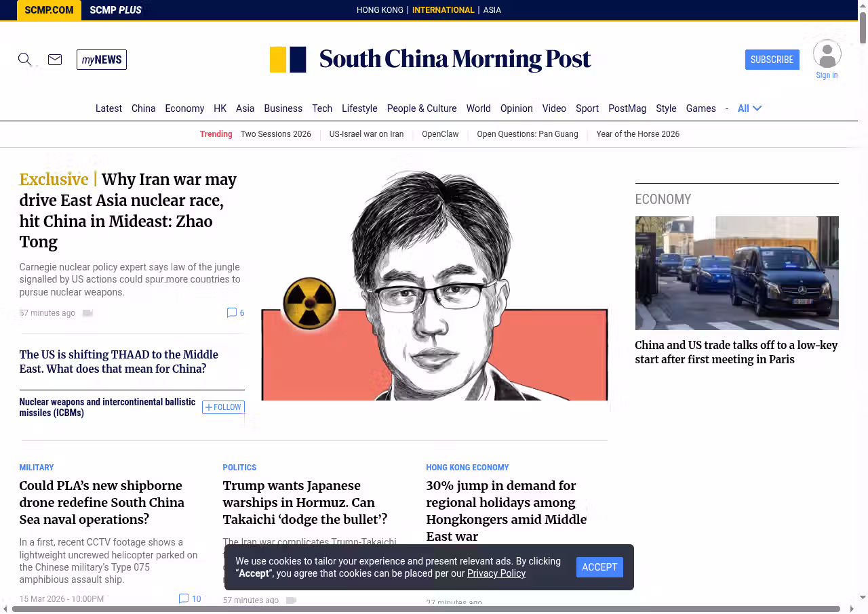Switch to the Hong Kong edition

click(x=380, y=10)
